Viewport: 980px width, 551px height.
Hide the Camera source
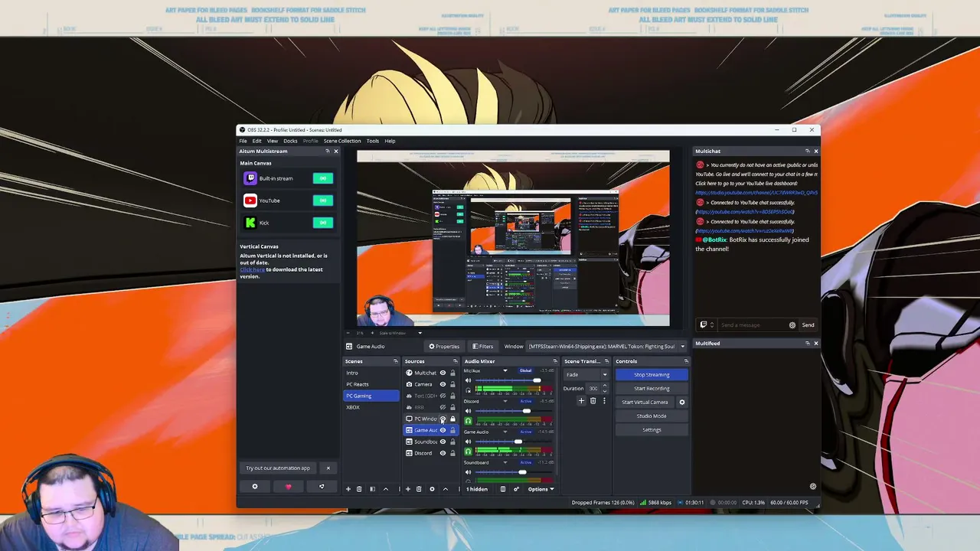click(x=443, y=384)
